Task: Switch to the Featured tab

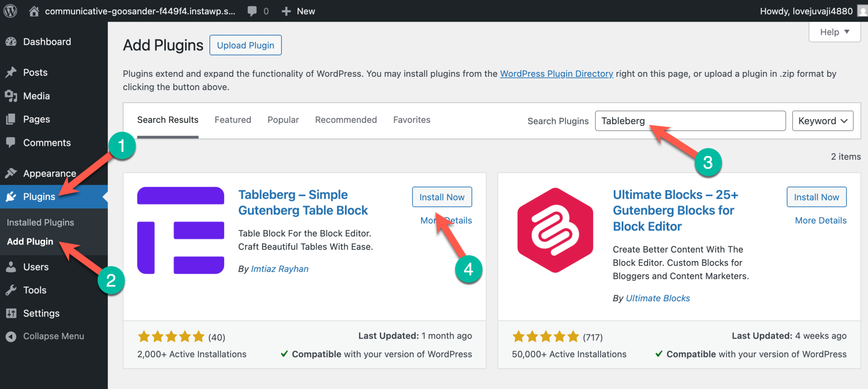Action: (233, 120)
